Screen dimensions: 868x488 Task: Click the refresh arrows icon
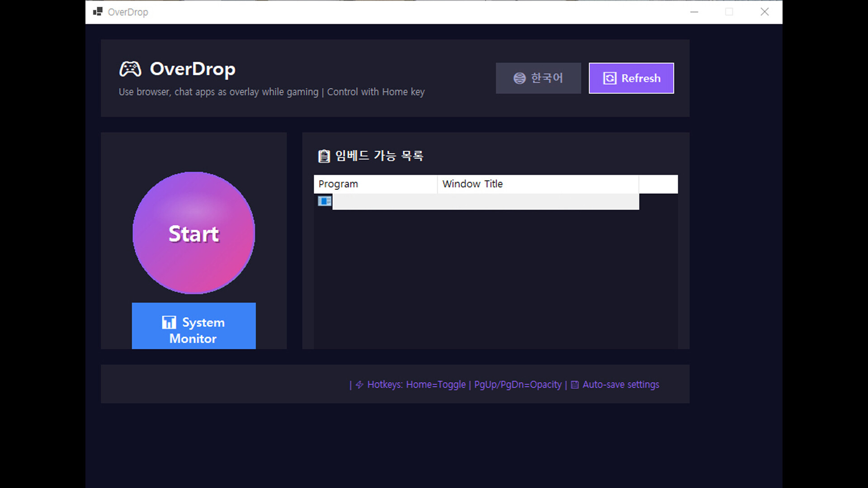[609, 78]
